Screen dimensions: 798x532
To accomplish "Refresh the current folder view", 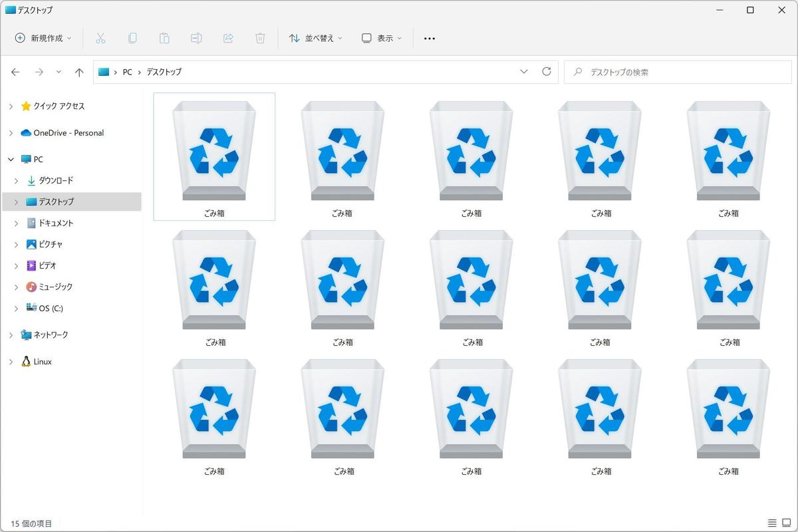I will 547,72.
